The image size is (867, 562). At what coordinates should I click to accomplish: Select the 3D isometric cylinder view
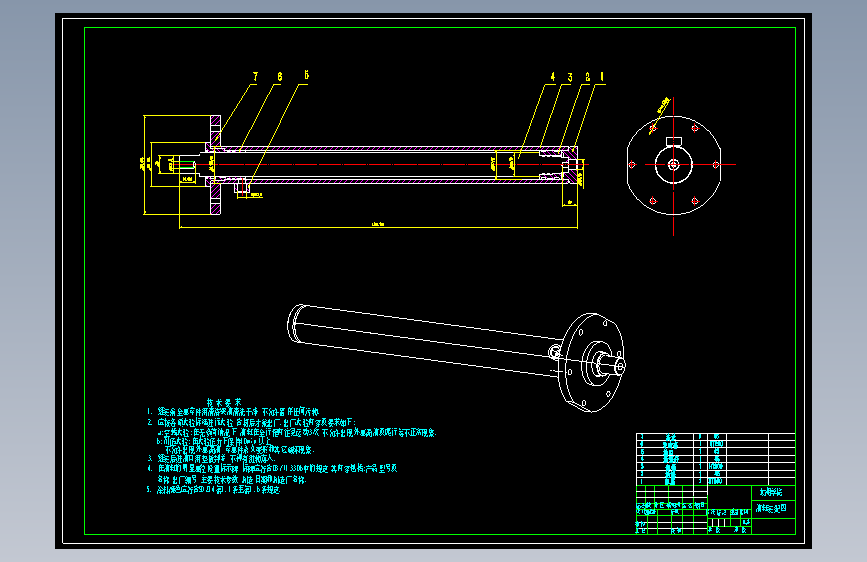[x=457, y=357]
